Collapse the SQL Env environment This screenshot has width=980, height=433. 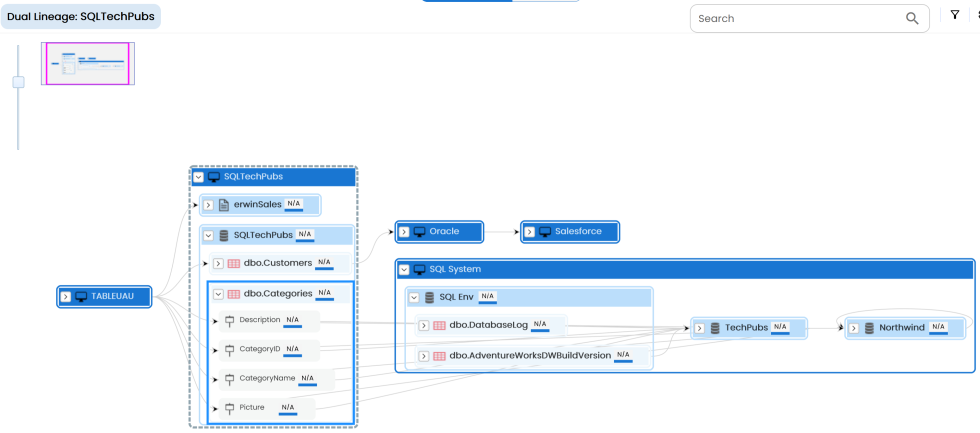414,297
